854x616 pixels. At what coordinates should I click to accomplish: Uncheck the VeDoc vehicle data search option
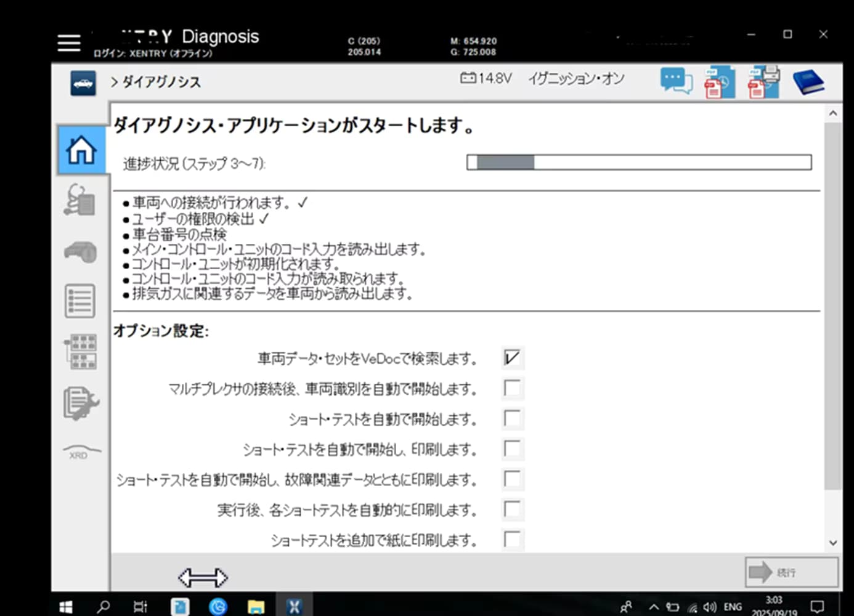(512, 358)
